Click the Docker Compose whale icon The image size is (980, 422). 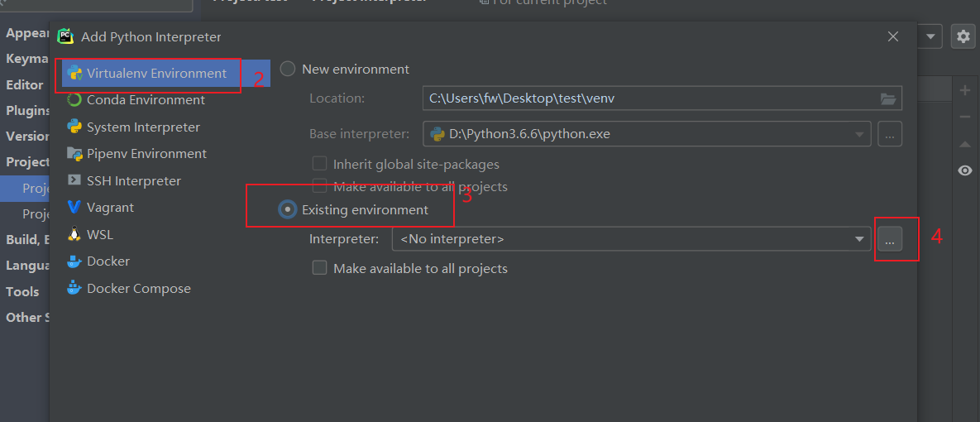[74, 288]
